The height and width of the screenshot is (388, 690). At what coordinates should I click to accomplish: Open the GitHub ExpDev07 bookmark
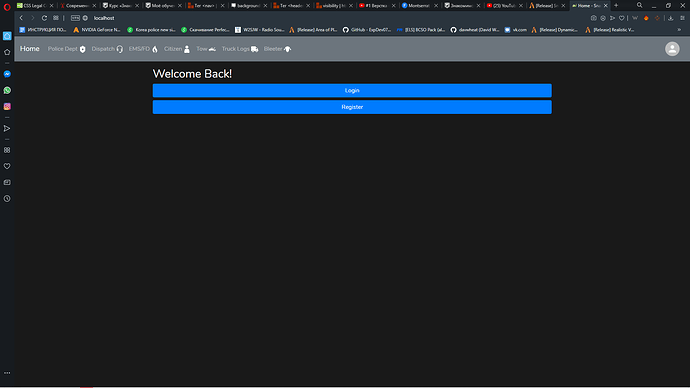click(367, 30)
